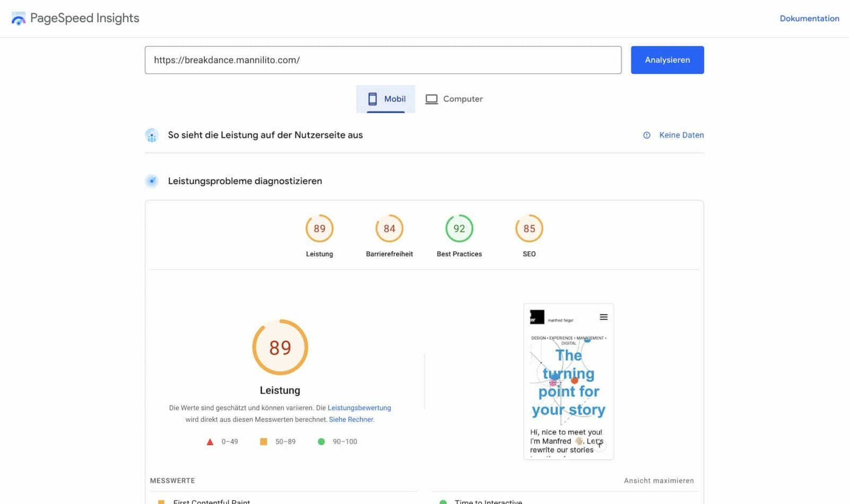The width and height of the screenshot is (849, 504).
Task: Click the green circle 90–100 legend icon
Action: click(321, 441)
